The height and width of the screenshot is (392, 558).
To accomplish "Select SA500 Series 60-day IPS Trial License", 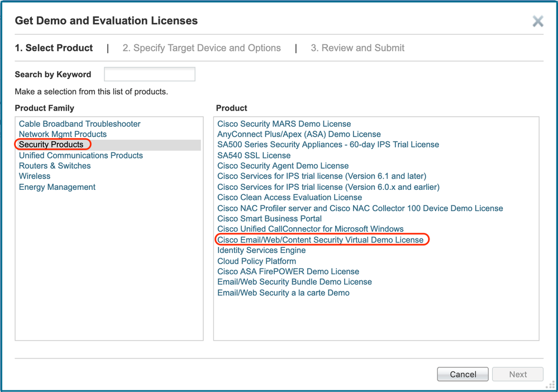I will (x=328, y=145).
